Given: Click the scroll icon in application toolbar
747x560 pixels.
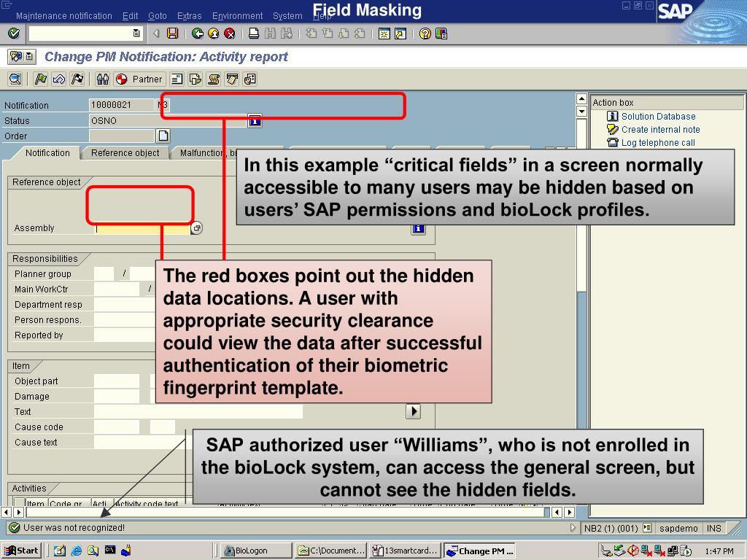Looking at the screenshot, I should pos(214,79).
